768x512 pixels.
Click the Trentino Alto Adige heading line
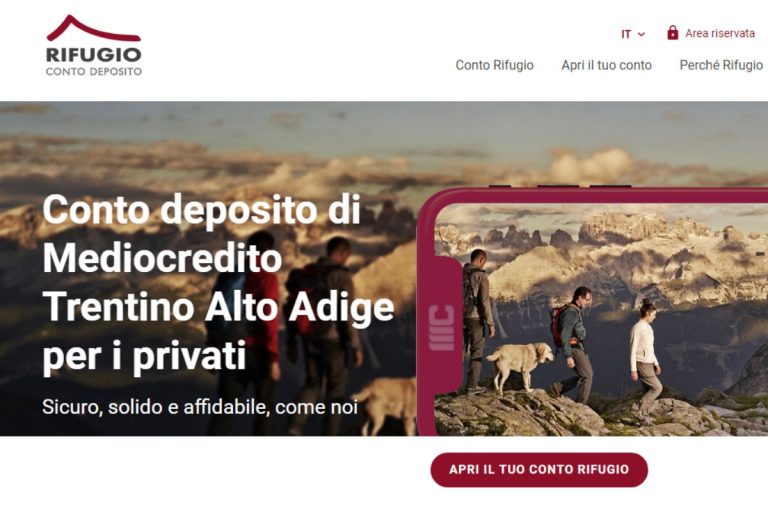click(x=218, y=307)
